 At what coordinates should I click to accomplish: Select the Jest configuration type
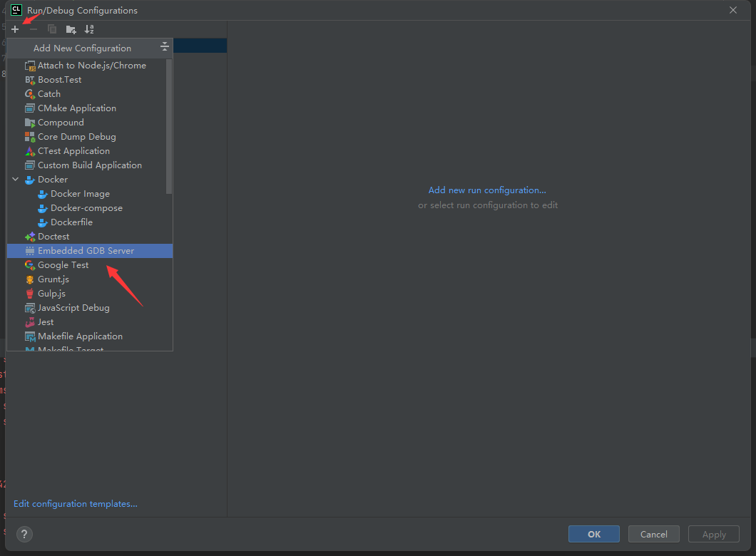tap(90, 322)
